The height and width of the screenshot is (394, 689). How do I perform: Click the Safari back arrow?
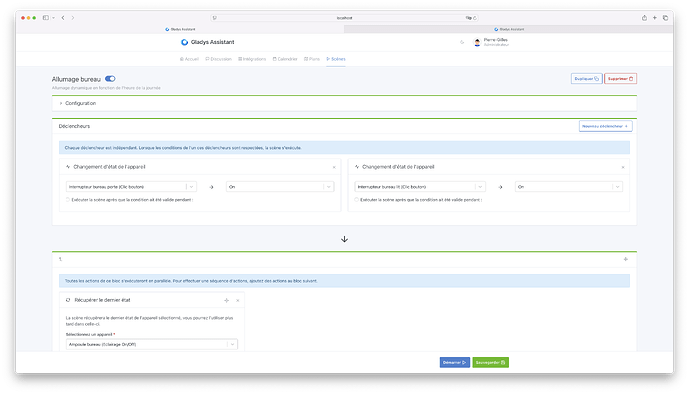click(x=63, y=18)
